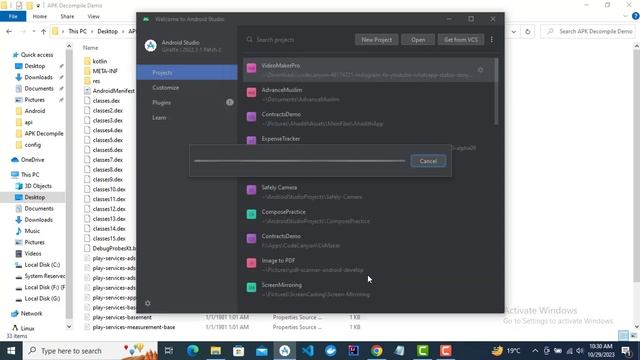The image size is (640, 360).
Task: Select Network in navigation pane
Action: pyautogui.click(x=31, y=313)
